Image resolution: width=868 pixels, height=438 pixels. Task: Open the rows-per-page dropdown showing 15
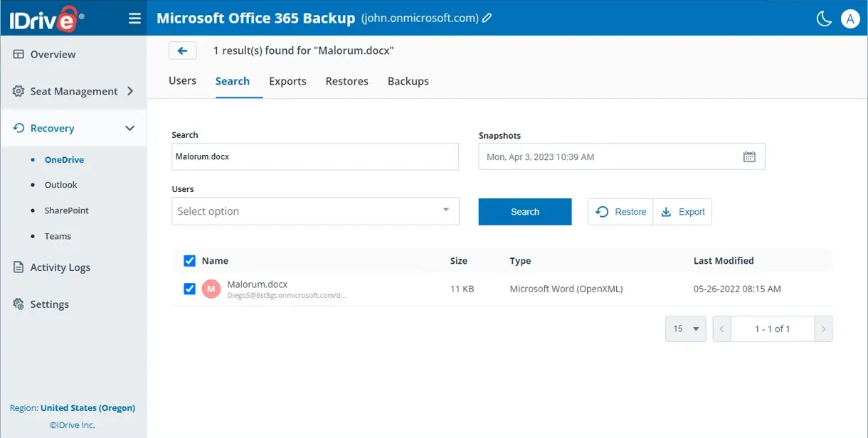tap(686, 328)
